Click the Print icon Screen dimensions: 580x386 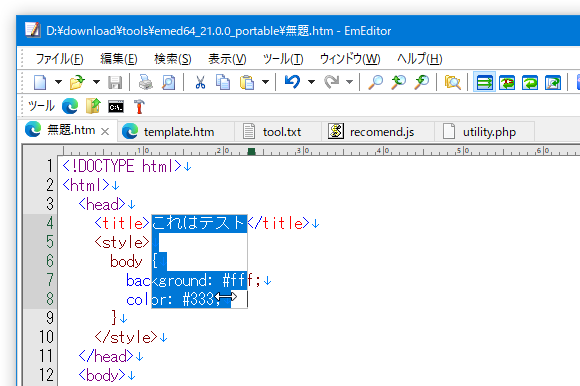(x=146, y=82)
